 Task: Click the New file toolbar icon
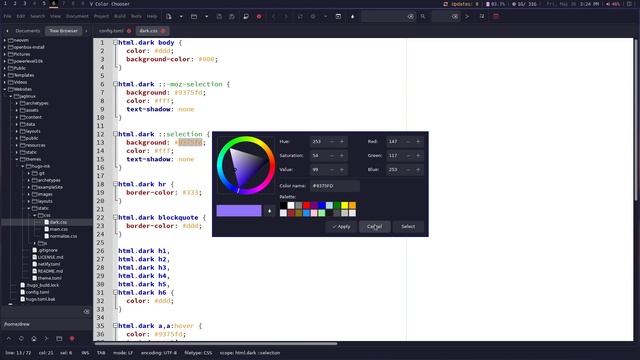click(x=169, y=17)
